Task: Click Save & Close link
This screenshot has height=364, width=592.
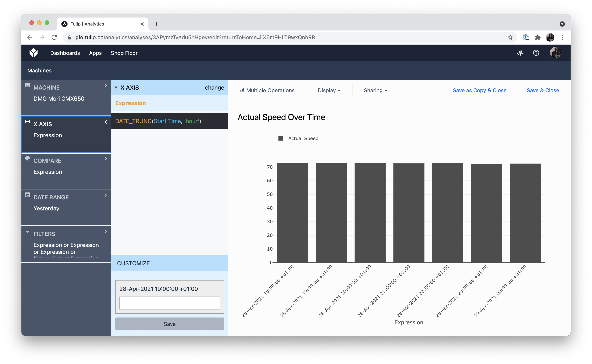Action: 542,91
